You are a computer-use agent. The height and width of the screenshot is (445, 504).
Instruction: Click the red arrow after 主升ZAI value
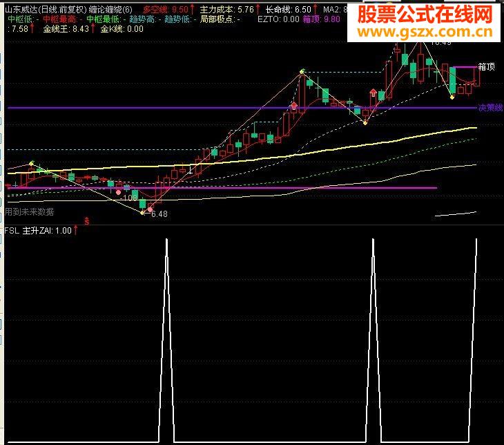coord(75,230)
